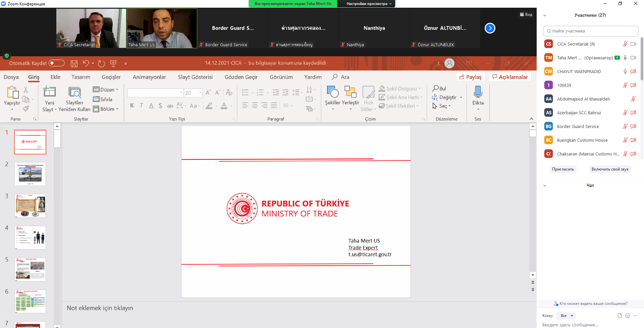The image size is (644, 328).
Task: Toggle Taha Mert's microphone in participants list
Action: [x=625, y=58]
